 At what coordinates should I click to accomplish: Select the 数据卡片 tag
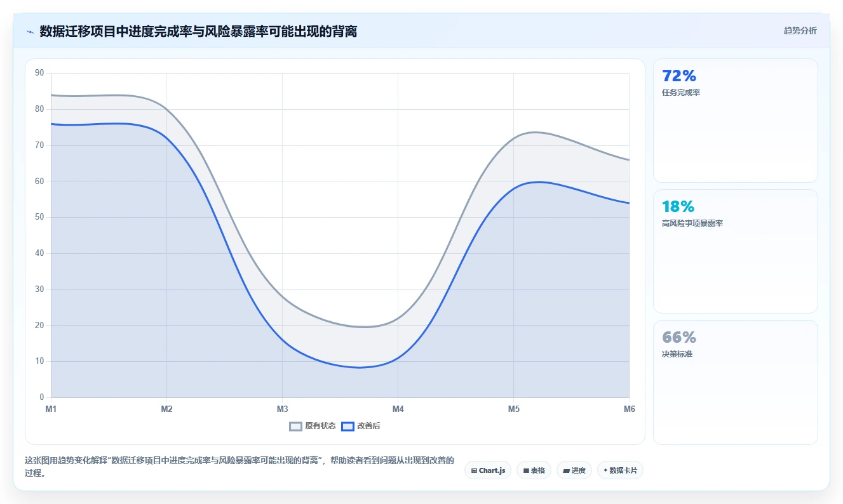tap(620, 470)
